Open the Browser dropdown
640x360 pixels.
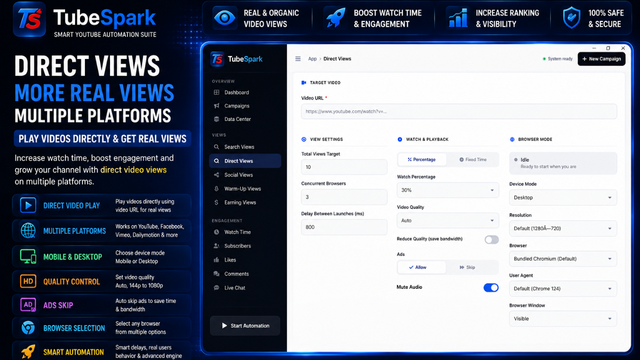point(563,259)
